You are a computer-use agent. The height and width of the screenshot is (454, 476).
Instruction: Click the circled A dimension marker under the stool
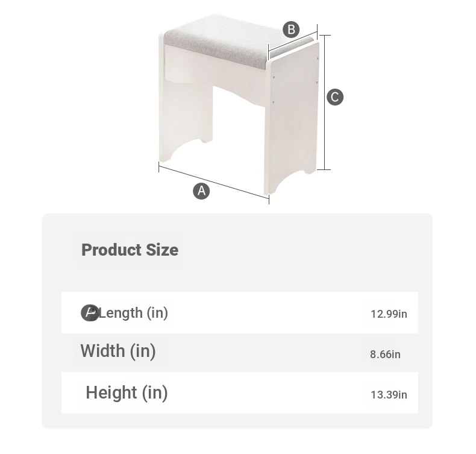(201, 191)
